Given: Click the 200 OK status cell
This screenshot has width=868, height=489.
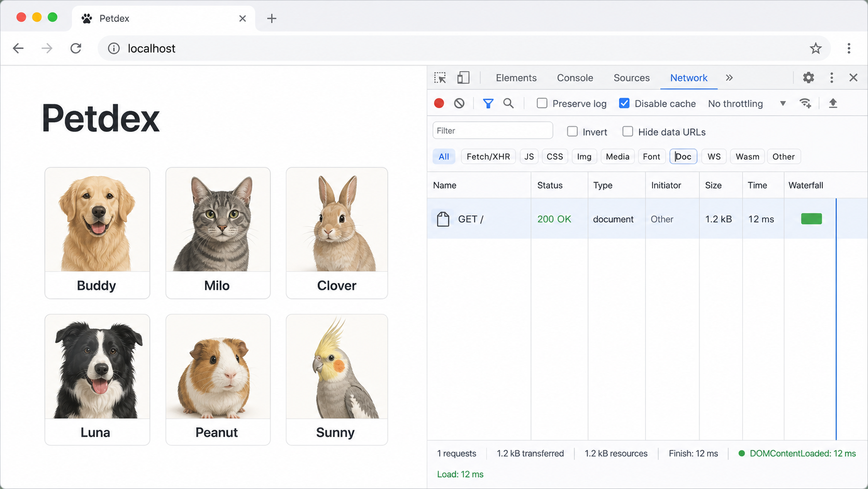Looking at the screenshot, I should 554,219.
